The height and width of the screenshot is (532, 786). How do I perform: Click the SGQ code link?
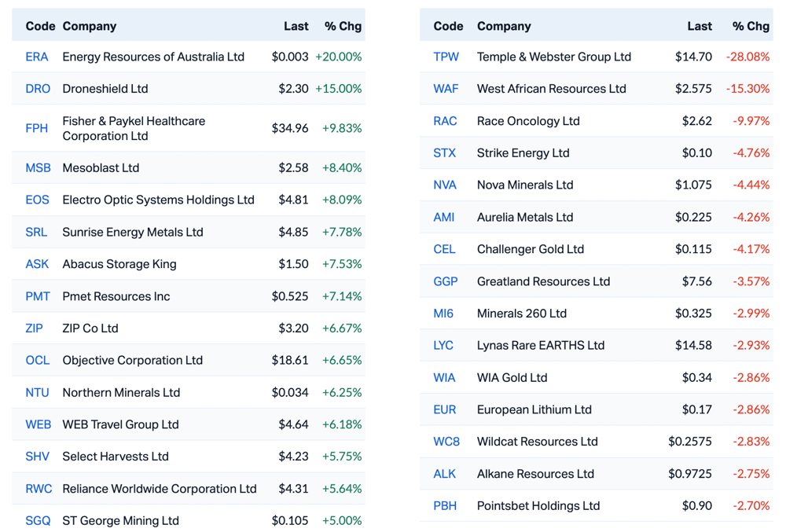[x=38, y=520]
